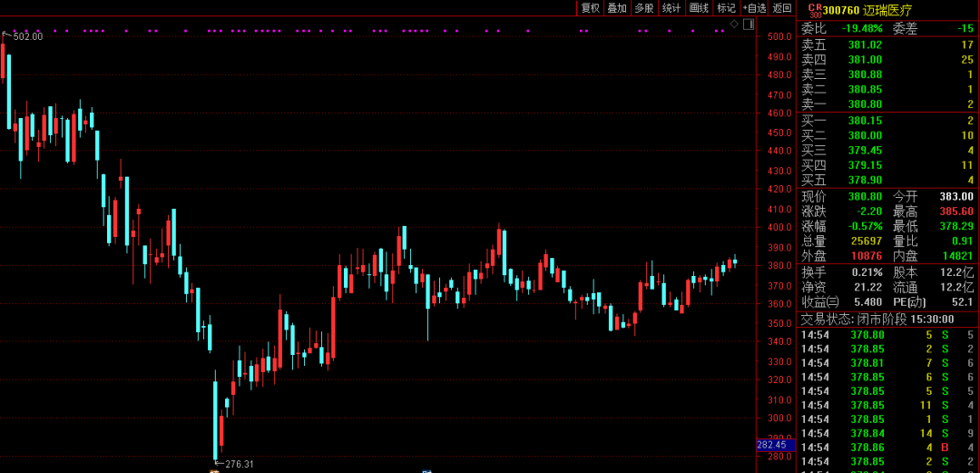This screenshot has width=980, height=473.
Task: Click the 返回 back button
Action: coord(782,8)
